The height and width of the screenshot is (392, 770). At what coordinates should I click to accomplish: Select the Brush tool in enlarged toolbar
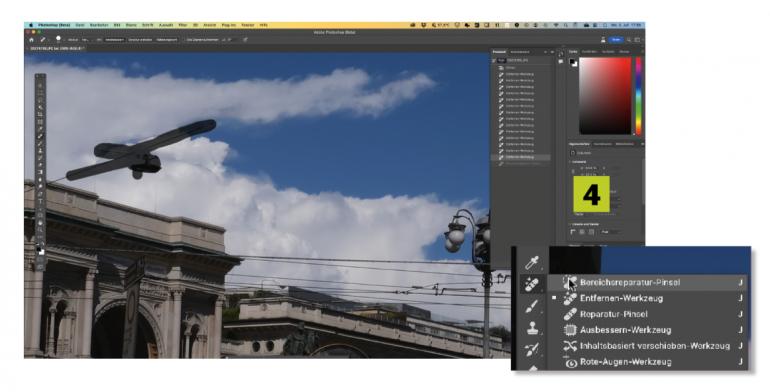coord(532,307)
